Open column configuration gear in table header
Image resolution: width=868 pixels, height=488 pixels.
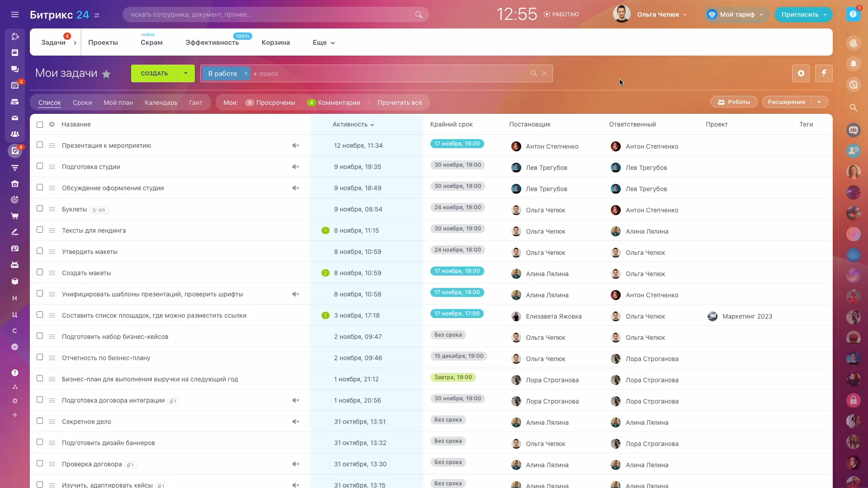click(x=52, y=124)
